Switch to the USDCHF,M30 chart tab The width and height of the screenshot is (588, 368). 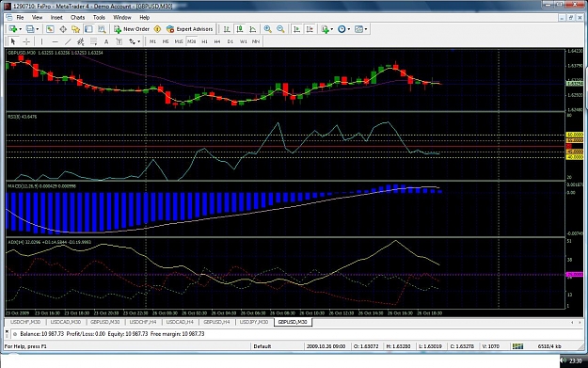tap(25, 322)
